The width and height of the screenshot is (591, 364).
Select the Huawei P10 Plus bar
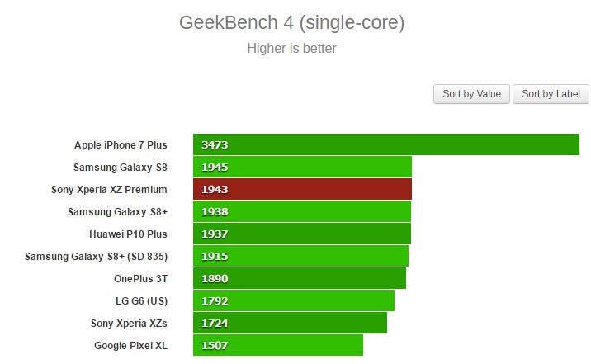(302, 234)
